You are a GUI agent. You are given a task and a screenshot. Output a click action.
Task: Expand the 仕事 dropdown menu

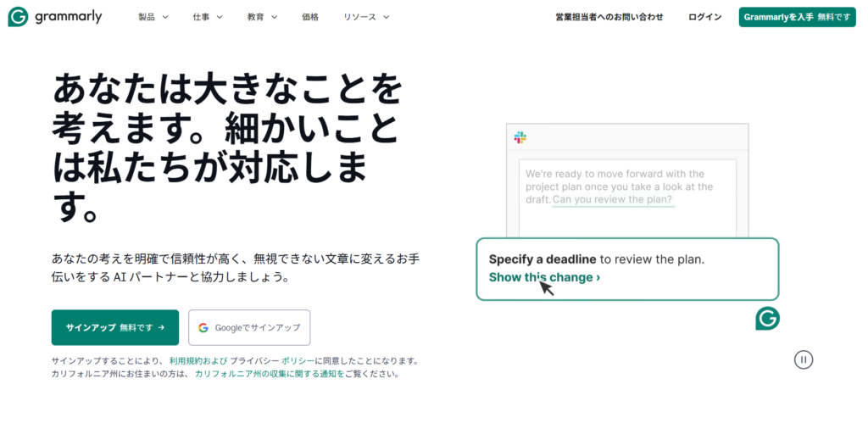(x=208, y=17)
